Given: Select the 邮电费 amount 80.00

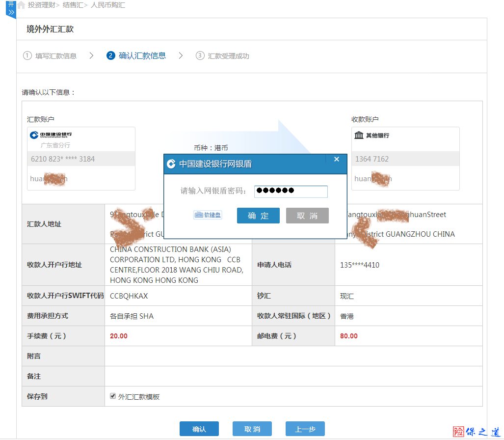Looking at the screenshot, I should point(349,336).
